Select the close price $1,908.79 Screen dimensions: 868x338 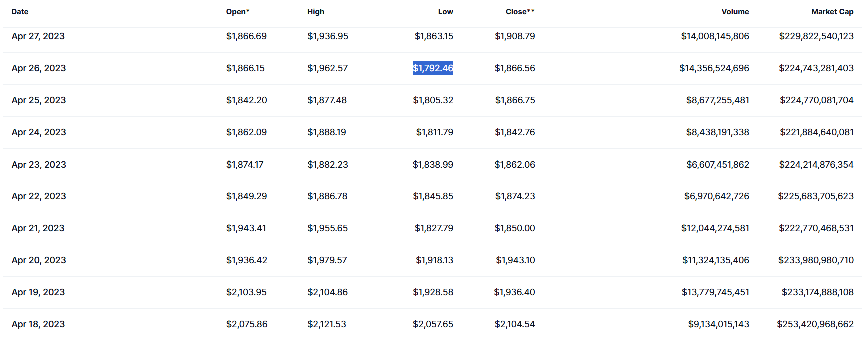515,36
